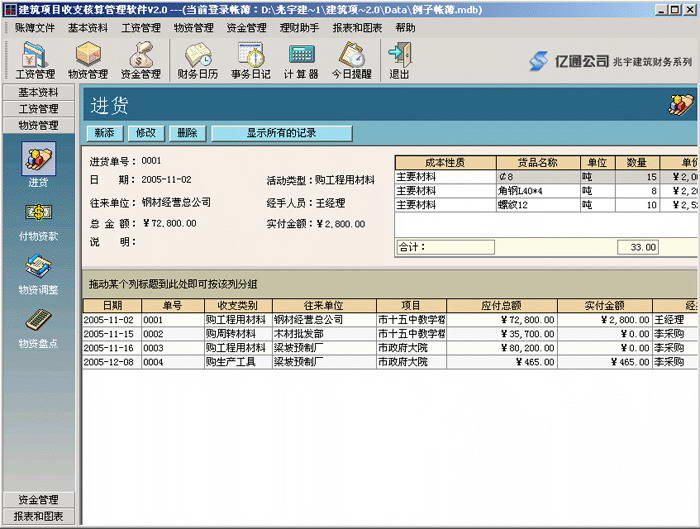Launch the 计算器 calculator icon
Viewport: 700px width, 529px height.
coord(301,60)
